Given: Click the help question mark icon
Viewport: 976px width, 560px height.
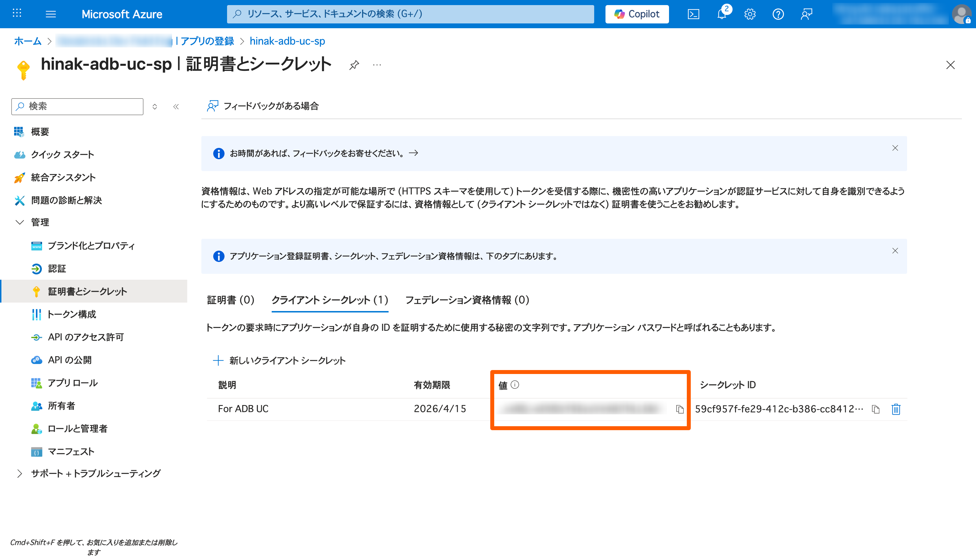Looking at the screenshot, I should (x=778, y=14).
